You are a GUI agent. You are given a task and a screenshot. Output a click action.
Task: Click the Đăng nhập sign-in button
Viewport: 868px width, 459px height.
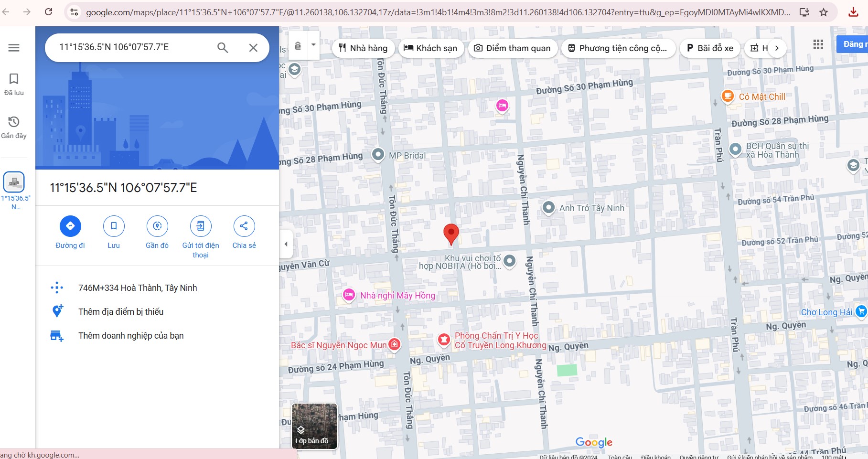tap(853, 44)
